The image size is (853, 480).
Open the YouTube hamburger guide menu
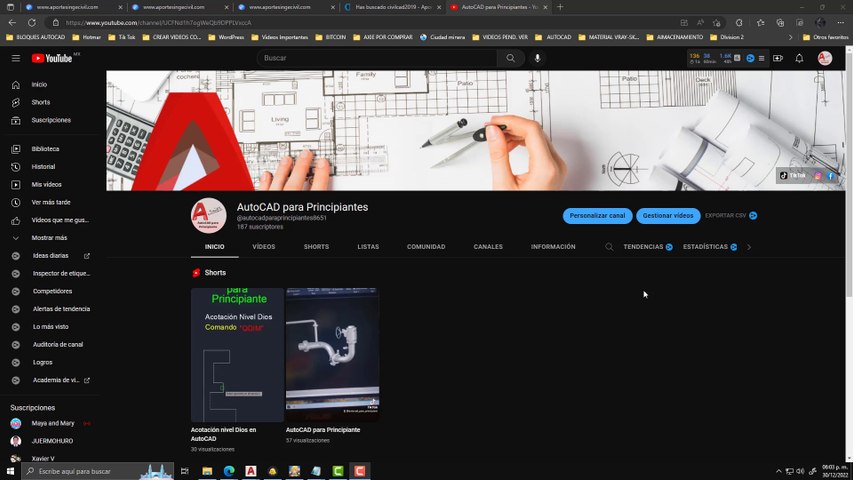[16, 58]
